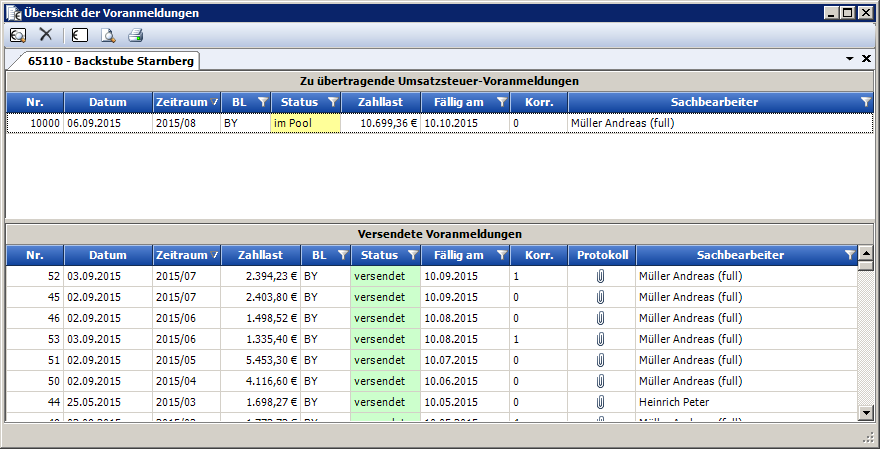Click the Euro document toolbar icon
The width and height of the screenshot is (880, 449).
(80, 35)
